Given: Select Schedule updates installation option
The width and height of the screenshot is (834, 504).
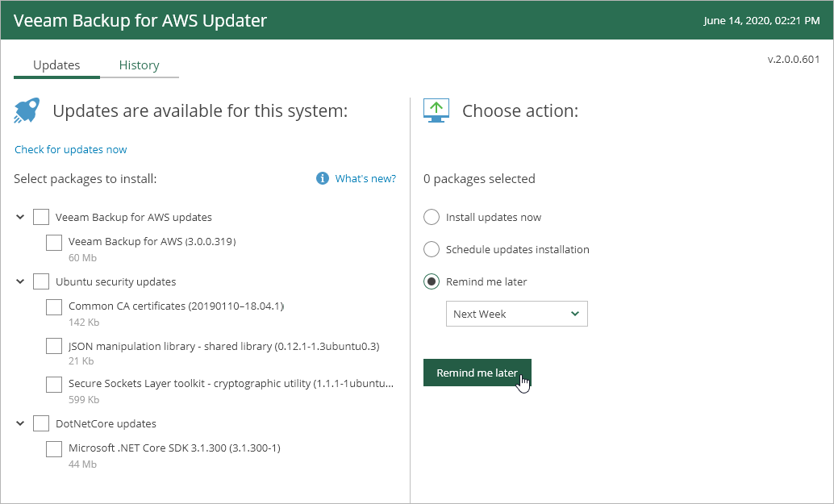Looking at the screenshot, I should point(432,249).
